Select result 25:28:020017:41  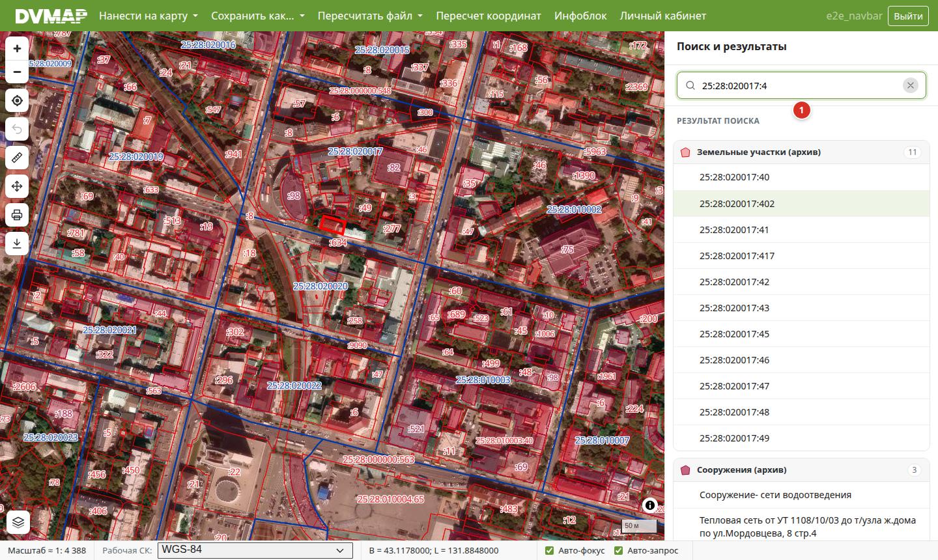(x=801, y=230)
